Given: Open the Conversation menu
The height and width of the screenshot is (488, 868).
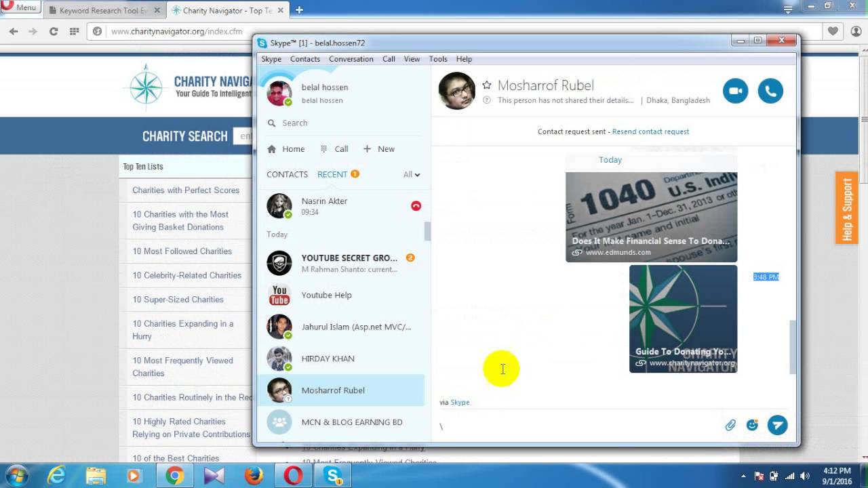Looking at the screenshot, I should [351, 59].
